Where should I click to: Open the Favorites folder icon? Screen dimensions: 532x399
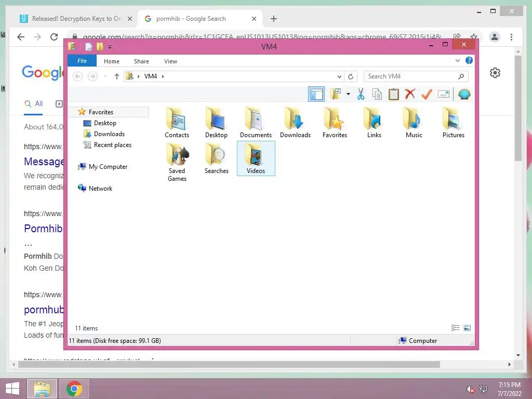pyautogui.click(x=335, y=123)
